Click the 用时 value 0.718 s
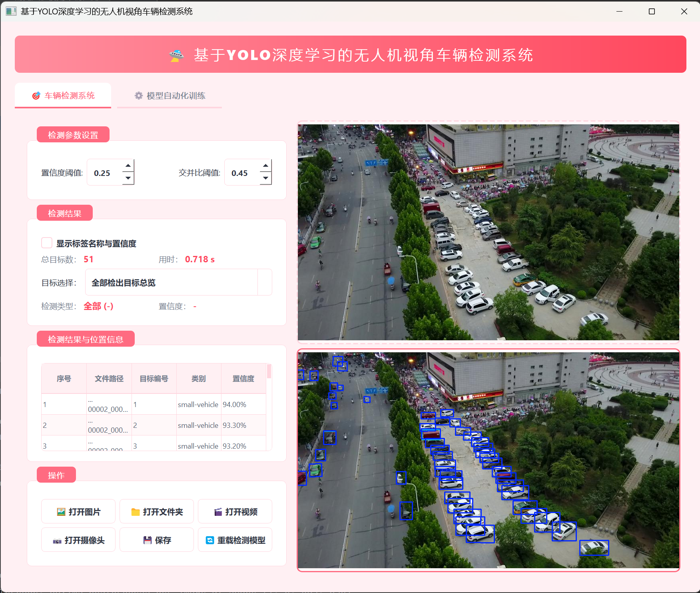 click(200, 259)
